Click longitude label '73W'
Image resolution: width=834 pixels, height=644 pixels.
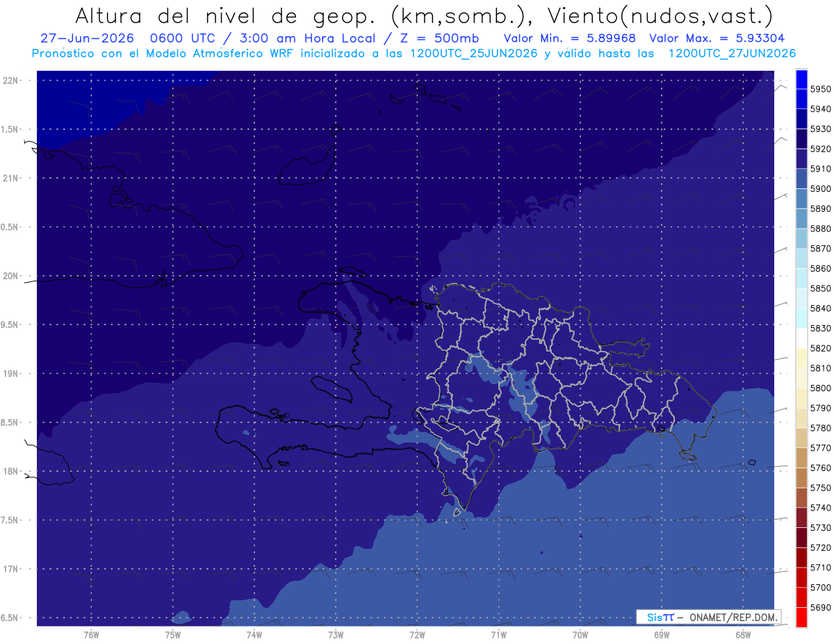tap(336, 635)
